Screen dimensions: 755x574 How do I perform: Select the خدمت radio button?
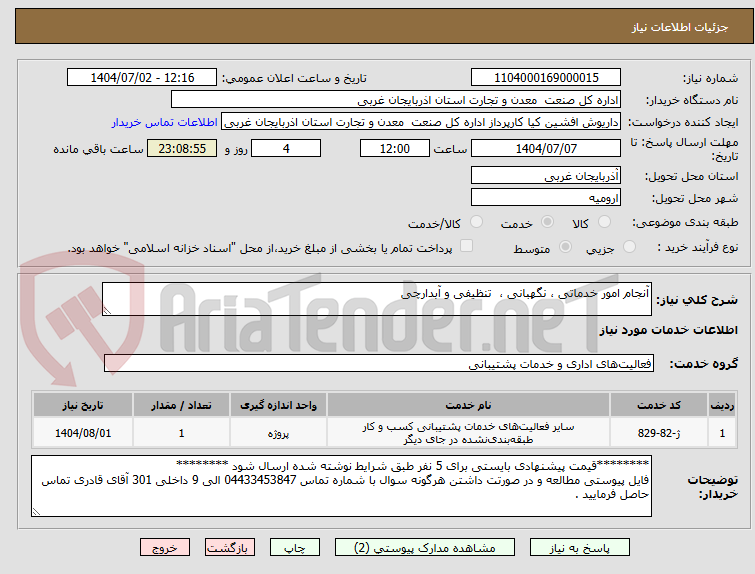tap(547, 222)
